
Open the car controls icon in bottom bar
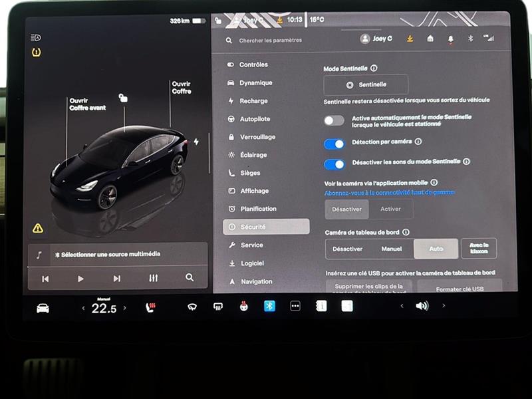coord(43,308)
